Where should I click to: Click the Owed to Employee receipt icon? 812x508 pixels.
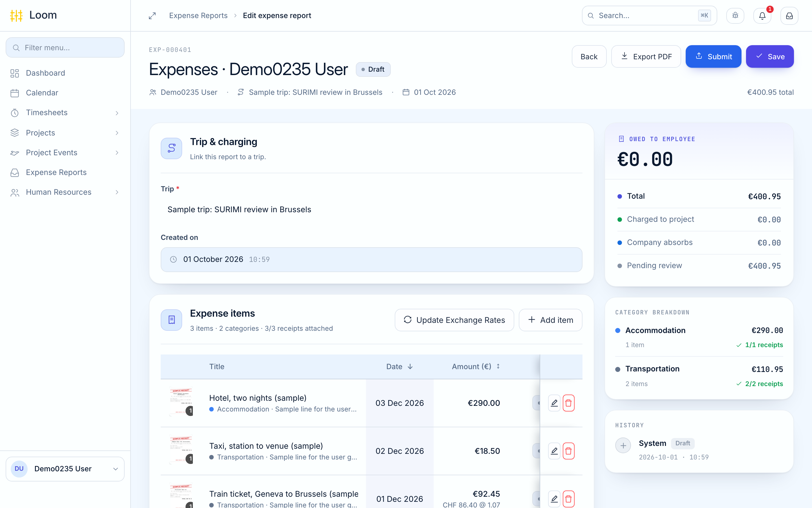[621, 139]
